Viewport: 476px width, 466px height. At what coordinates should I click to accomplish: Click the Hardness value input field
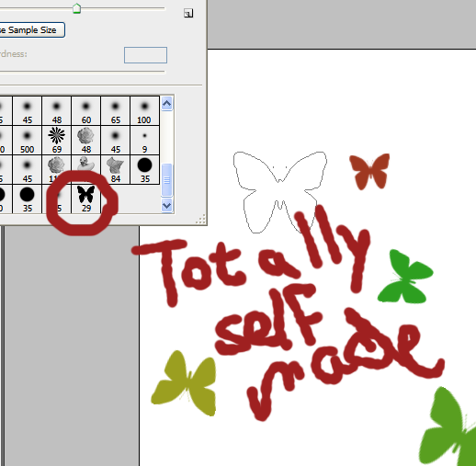pos(145,55)
